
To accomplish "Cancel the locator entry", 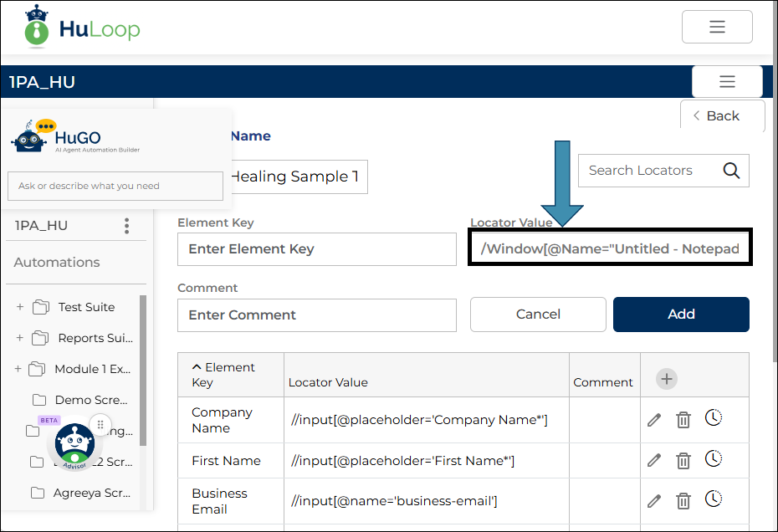I will click(538, 315).
